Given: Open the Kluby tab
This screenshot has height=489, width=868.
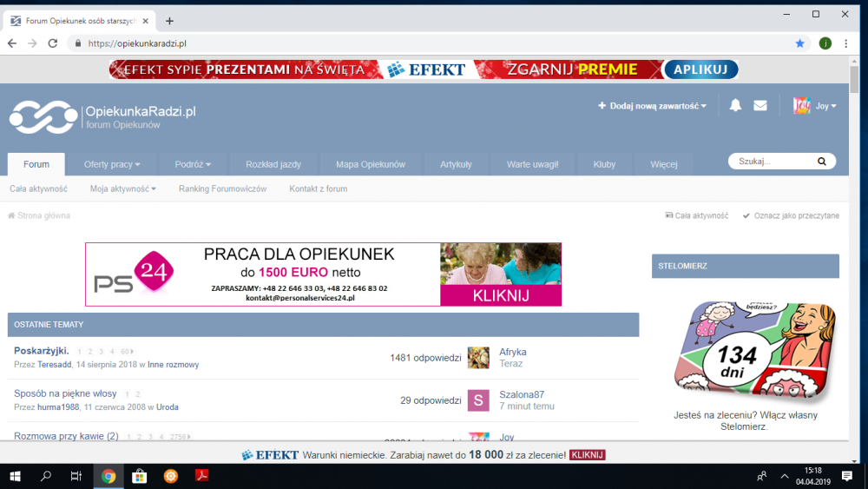Looking at the screenshot, I should point(604,164).
